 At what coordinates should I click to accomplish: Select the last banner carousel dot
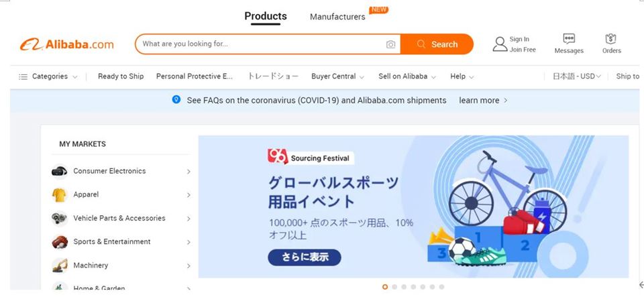point(441,287)
